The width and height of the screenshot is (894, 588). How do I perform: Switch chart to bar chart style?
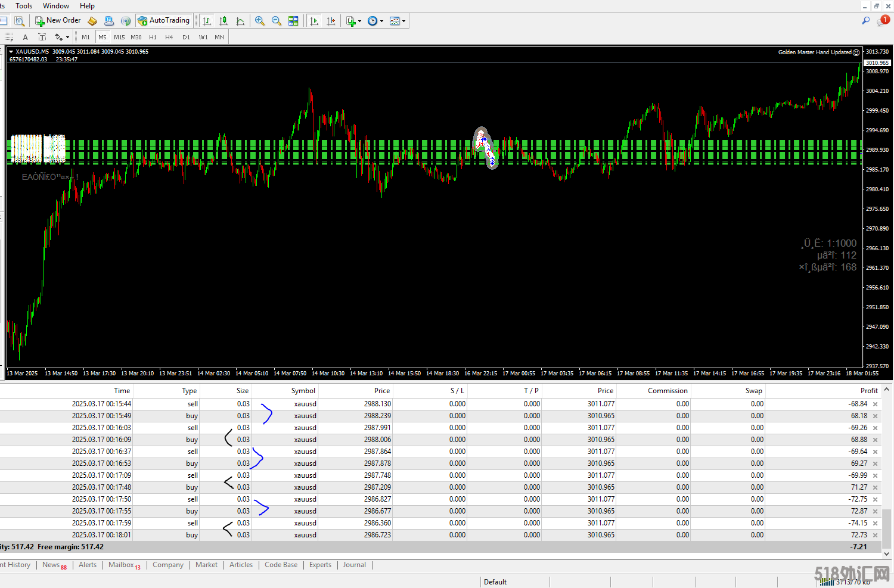point(207,21)
